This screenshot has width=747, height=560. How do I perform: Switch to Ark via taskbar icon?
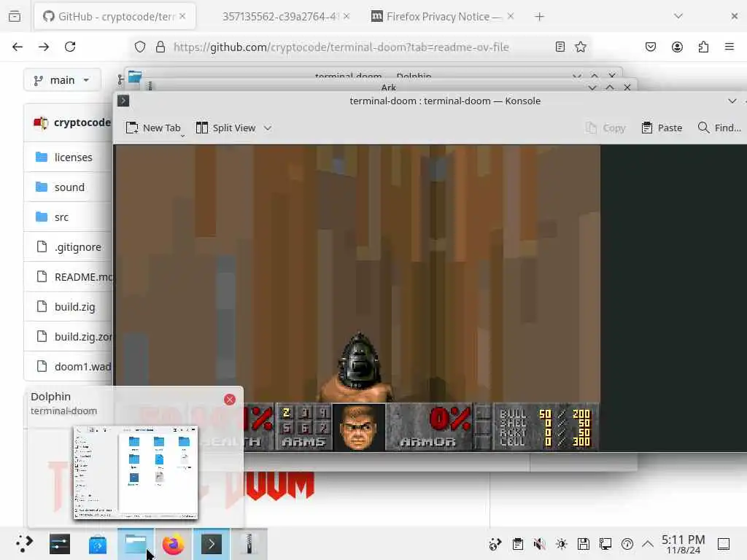pyautogui.click(x=249, y=544)
